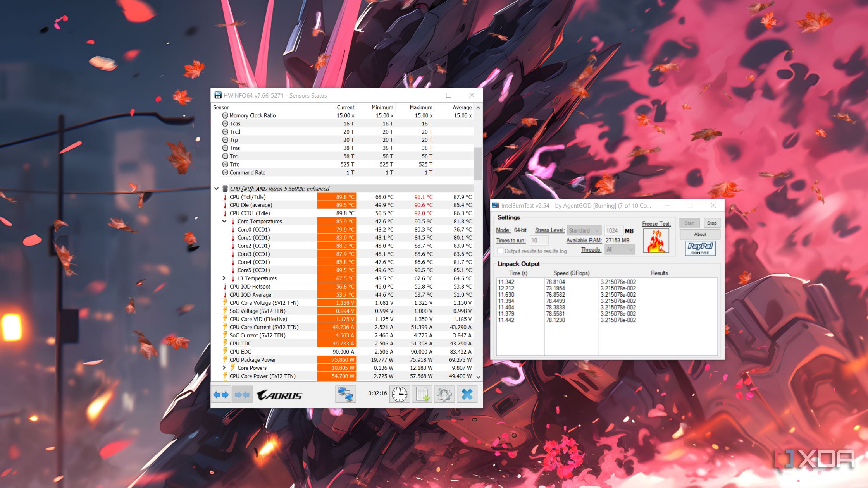
Task: Click the clock icon next to Memory Clock Ratio
Action: [225, 115]
